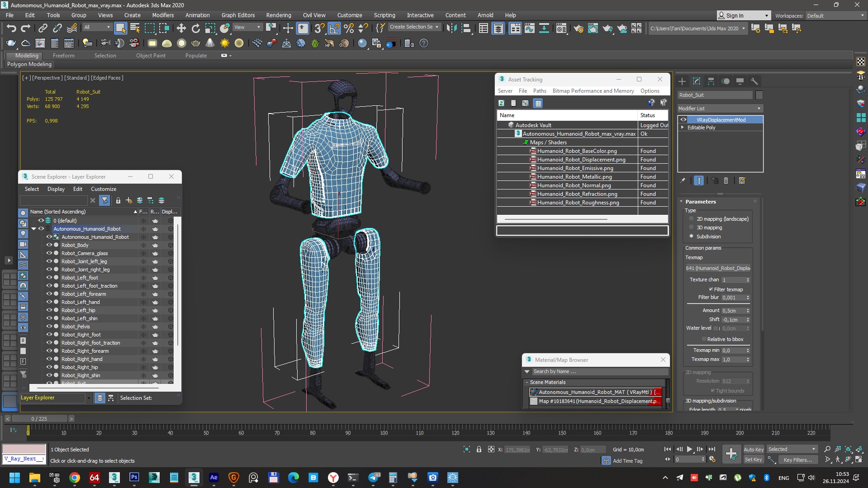
Task: Select the 3D mapping radio button
Action: tap(691, 227)
